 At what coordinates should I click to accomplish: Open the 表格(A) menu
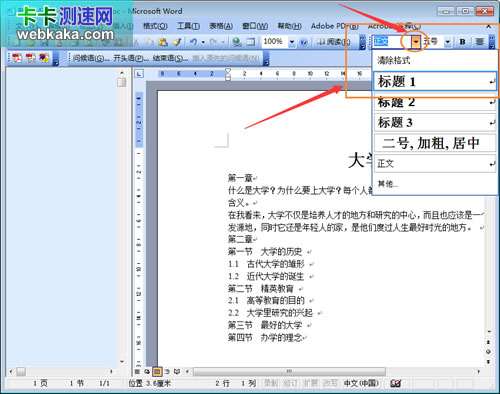[221, 26]
